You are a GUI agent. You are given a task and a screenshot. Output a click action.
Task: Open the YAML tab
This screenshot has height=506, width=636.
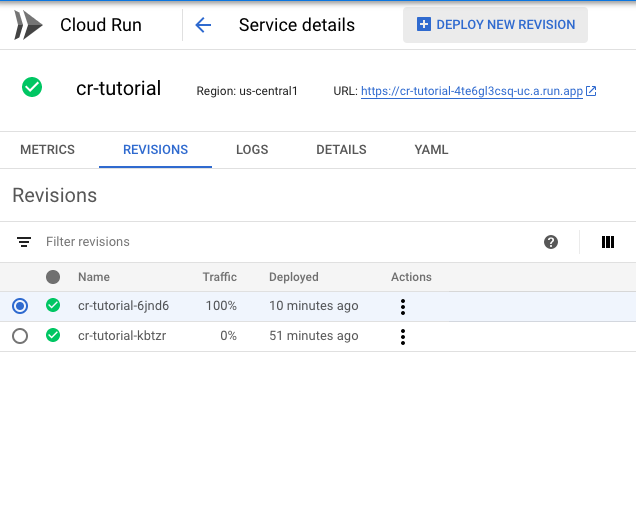click(431, 150)
